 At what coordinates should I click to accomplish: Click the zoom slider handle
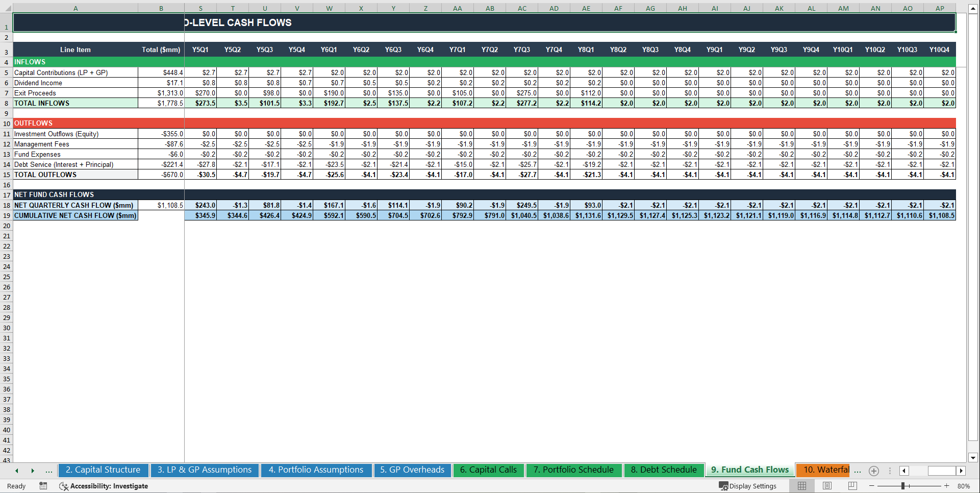pos(904,486)
